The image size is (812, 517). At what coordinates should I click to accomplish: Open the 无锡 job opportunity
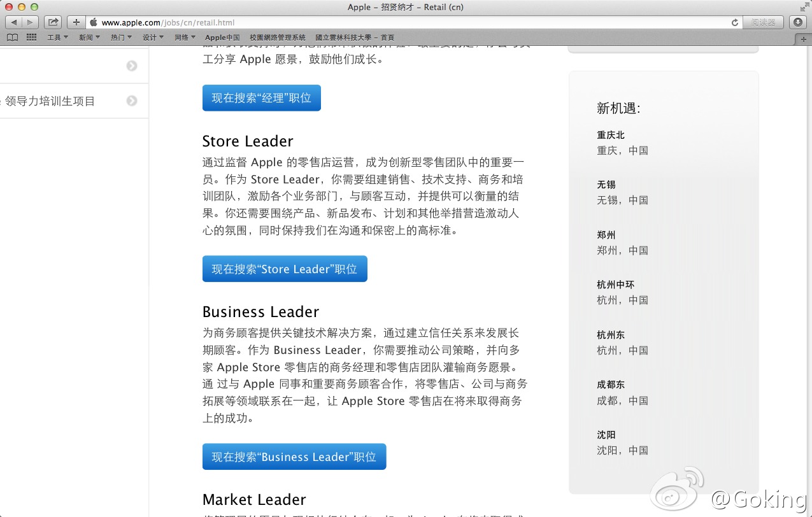606,185
